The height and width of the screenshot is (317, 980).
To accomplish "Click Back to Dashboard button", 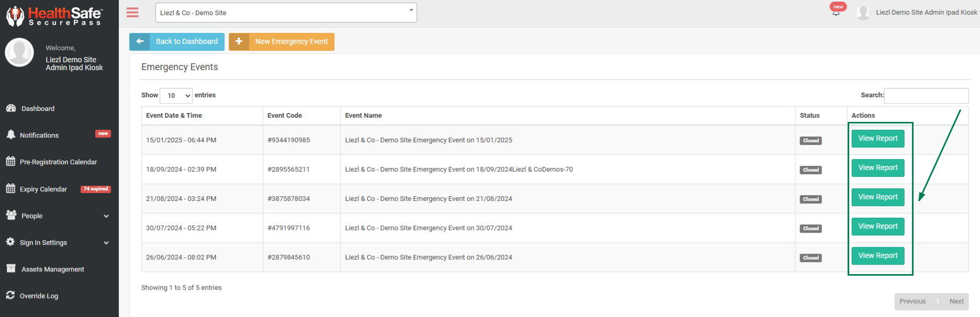I will pyautogui.click(x=177, y=42).
